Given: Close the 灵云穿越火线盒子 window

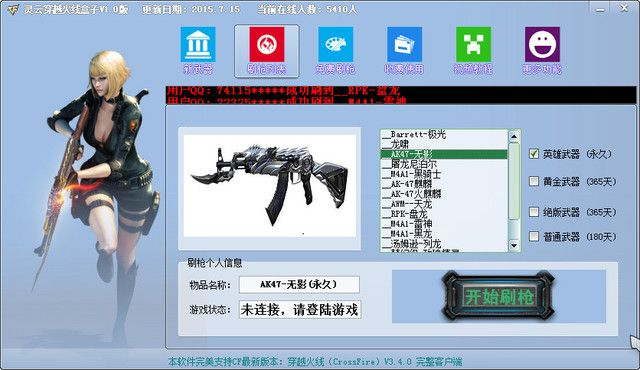Looking at the screenshot, I should click(x=624, y=8).
